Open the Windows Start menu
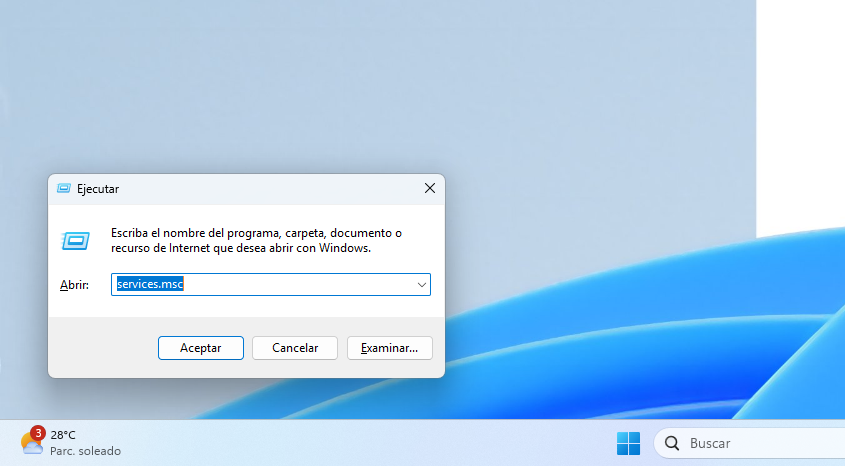 (x=628, y=443)
